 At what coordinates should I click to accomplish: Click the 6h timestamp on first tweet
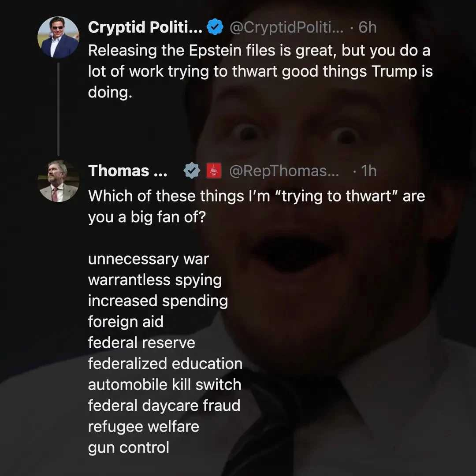pos(368,28)
